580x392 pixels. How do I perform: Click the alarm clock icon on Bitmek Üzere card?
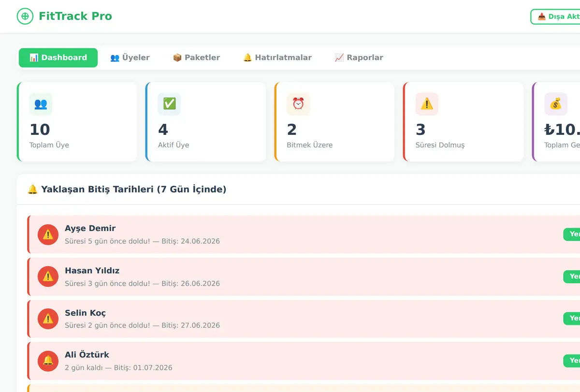[x=298, y=104]
